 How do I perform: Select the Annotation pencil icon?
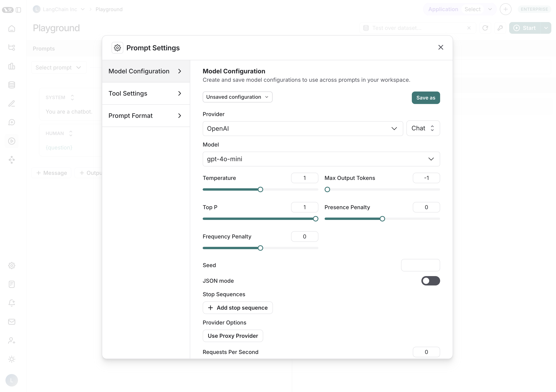(12, 104)
